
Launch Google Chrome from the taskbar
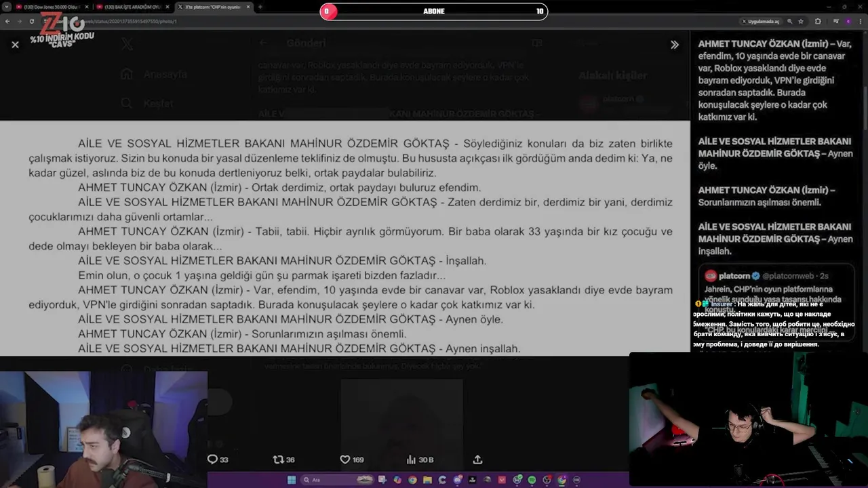click(x=412, y=480)
